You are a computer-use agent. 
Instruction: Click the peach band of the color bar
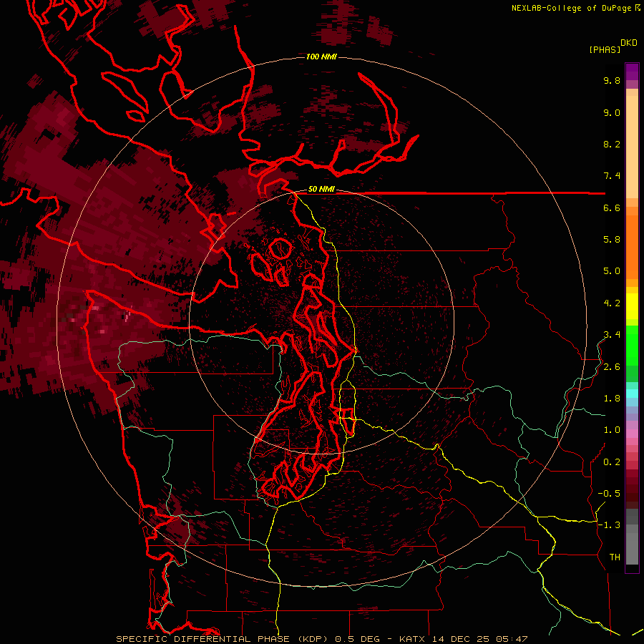coord(632,147)
